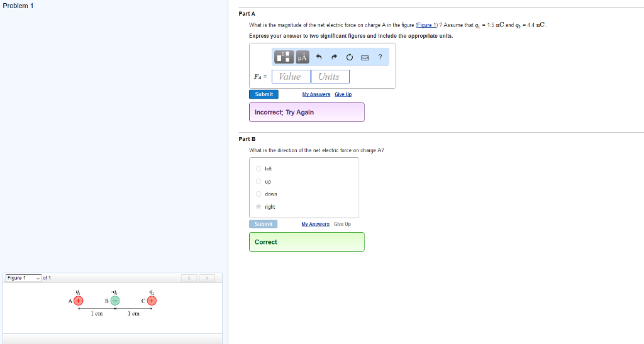Submit the Part A answer
The image size is (644, 344).
point(264,94)
